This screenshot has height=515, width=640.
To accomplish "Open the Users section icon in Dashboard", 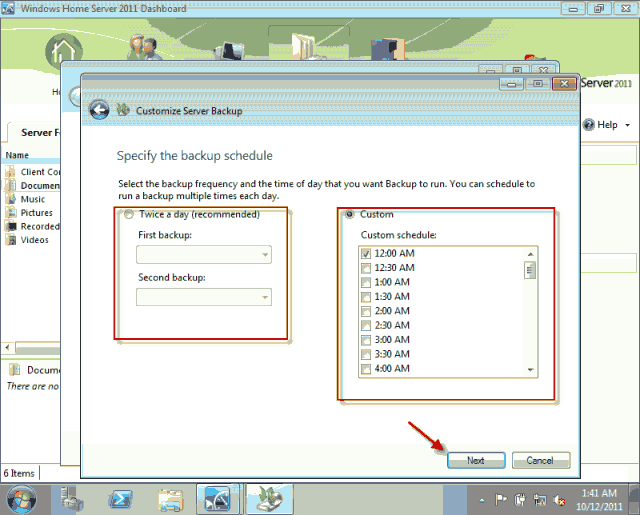I will tap(144, 47).
